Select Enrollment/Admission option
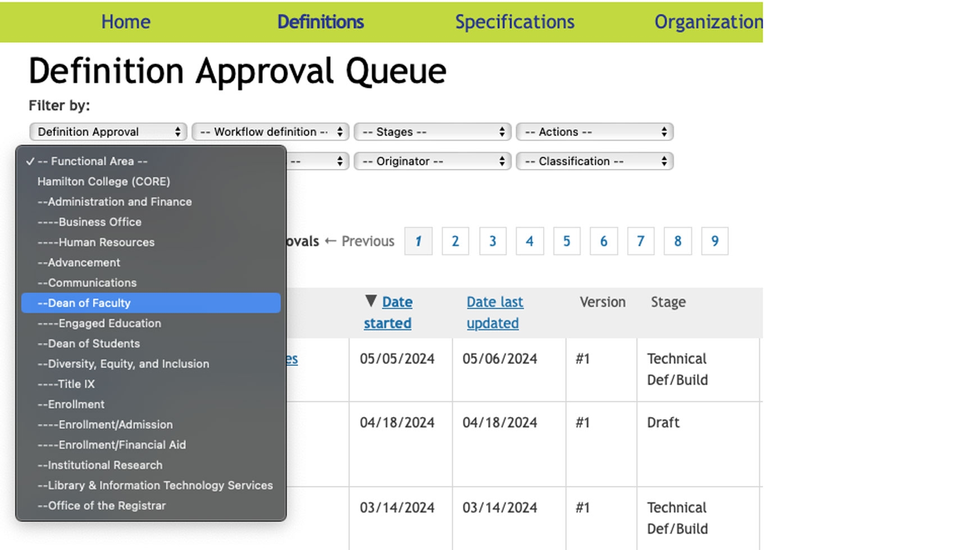 tap(151, 424)
